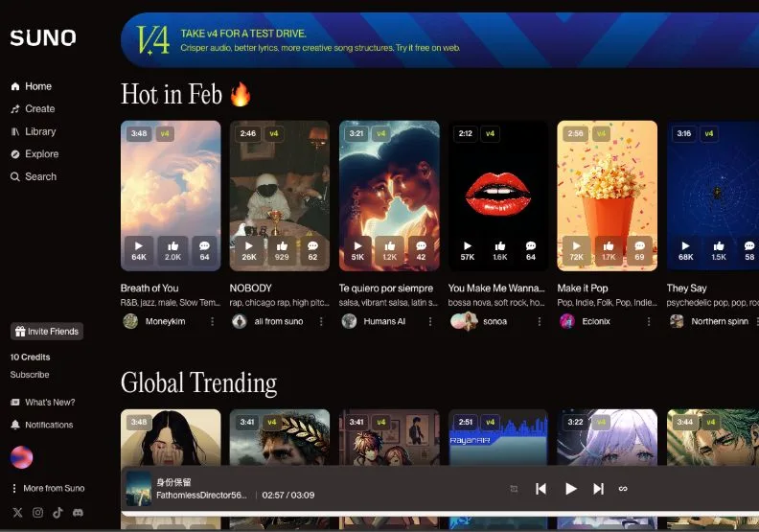Open options menu for You Make Me Wanna
The image size is (759, 532).
coord(540,321)
